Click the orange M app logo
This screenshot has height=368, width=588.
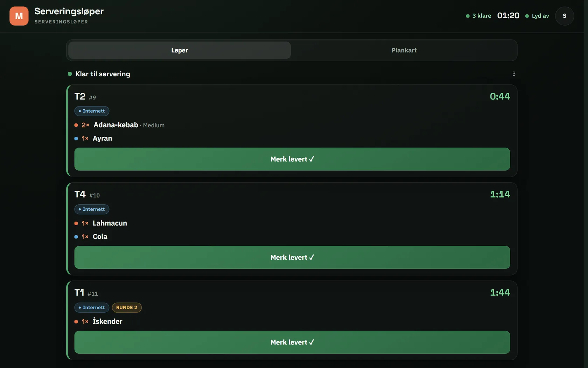19,16
